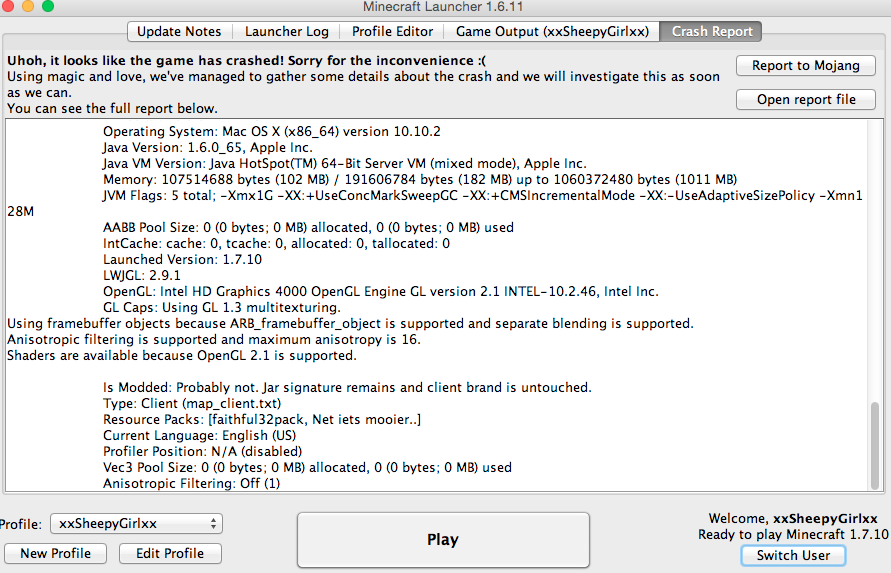Click the 'Vec3 Pool Size' line
Screen dimensions: 891x573
pyautogui.click(x=307, y=467)
